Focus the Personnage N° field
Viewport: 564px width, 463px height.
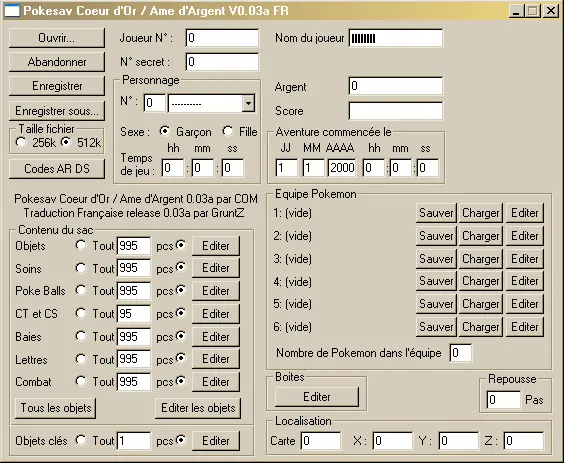coord(155,103)
